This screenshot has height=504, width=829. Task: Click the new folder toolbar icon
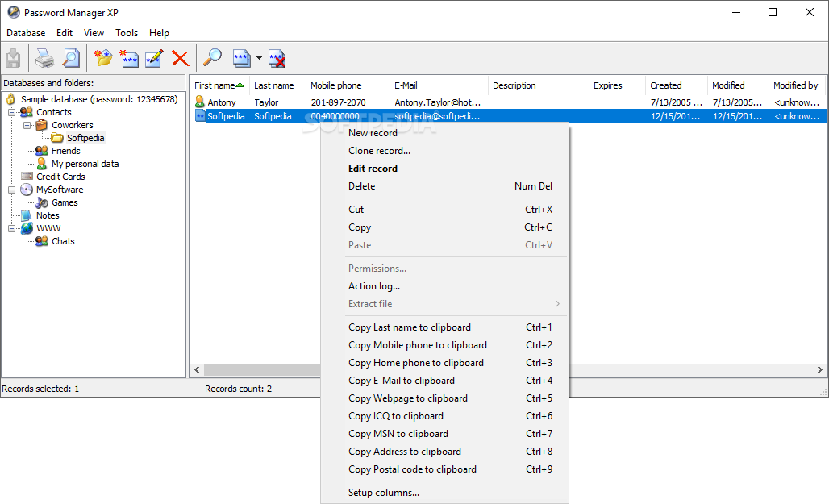click(103, 57)
